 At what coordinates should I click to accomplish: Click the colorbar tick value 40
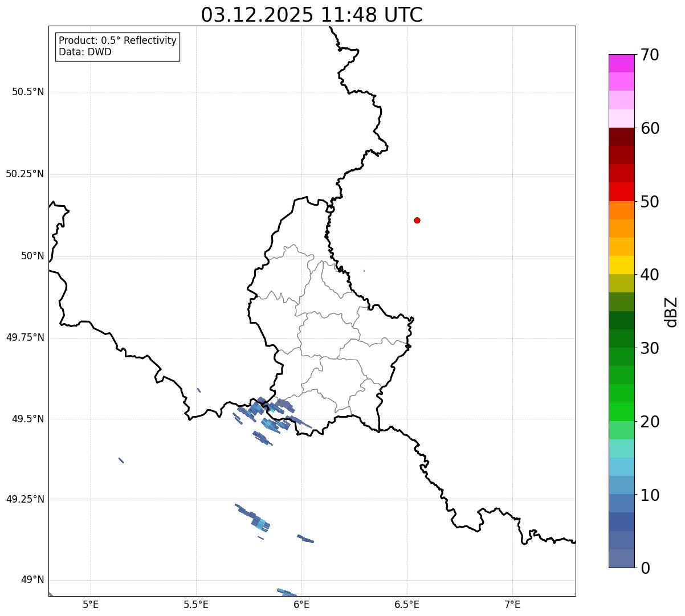click(x=650, y=275)
